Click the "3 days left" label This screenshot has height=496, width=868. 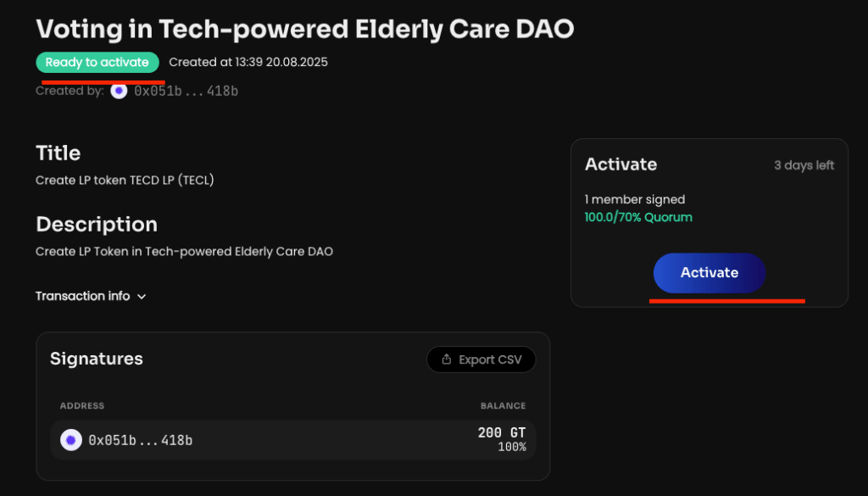804,165
